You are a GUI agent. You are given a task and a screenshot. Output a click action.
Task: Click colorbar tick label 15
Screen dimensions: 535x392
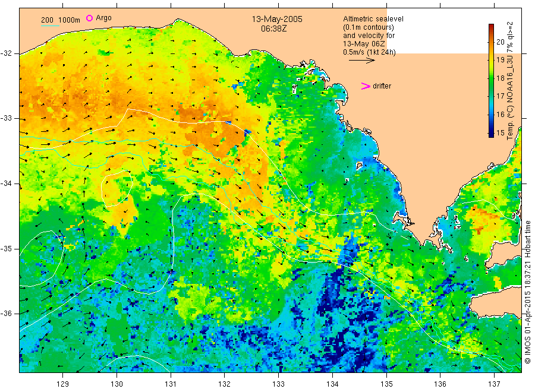click(x=500, y=133)
